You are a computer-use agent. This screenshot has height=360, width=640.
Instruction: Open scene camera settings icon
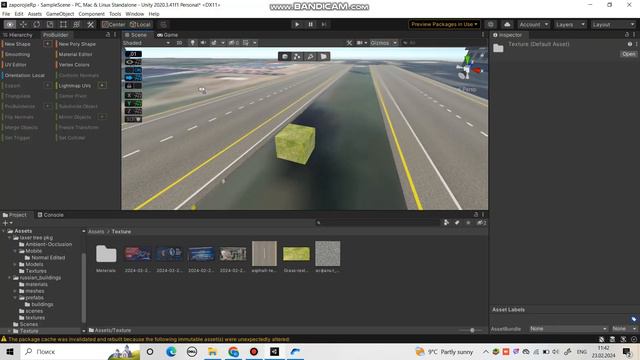coord(361,43)
